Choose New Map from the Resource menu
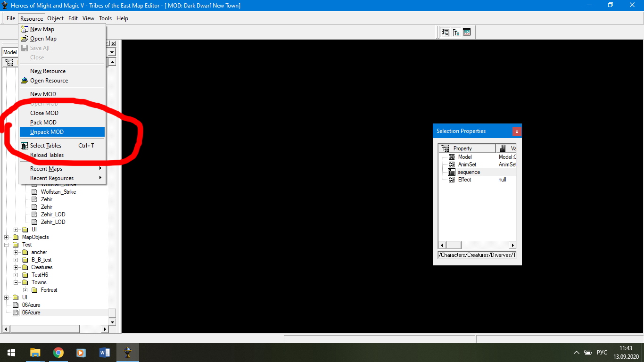The width and height of the screenshot is (644, 362). pos(62,29)
